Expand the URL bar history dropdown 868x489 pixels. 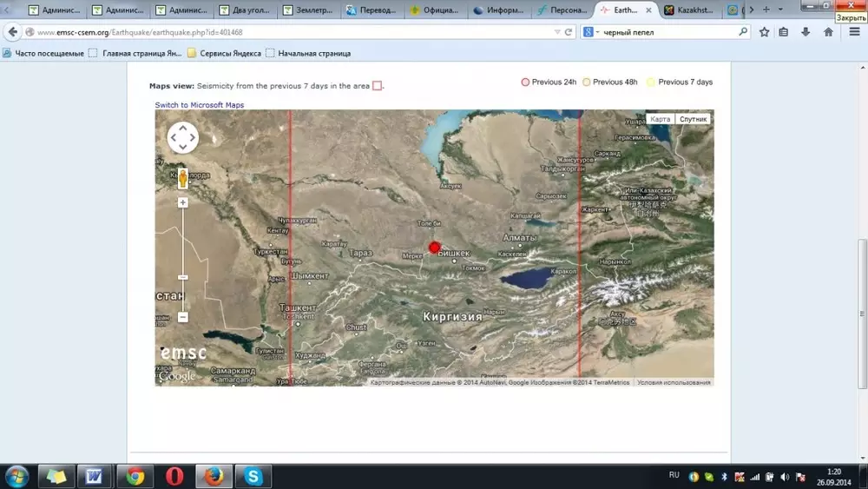(x=556, y=32)
